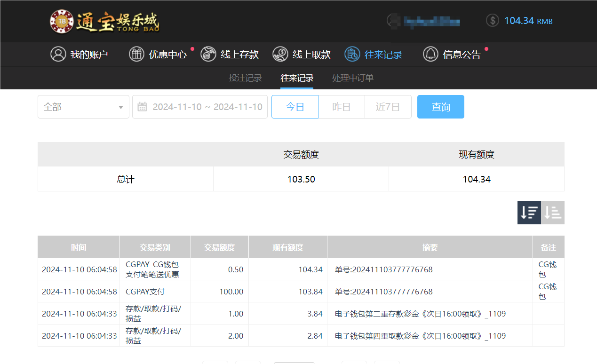Click the 查询 search button
The height and width of the screenshot is (364, 597).
coord(440,107)
